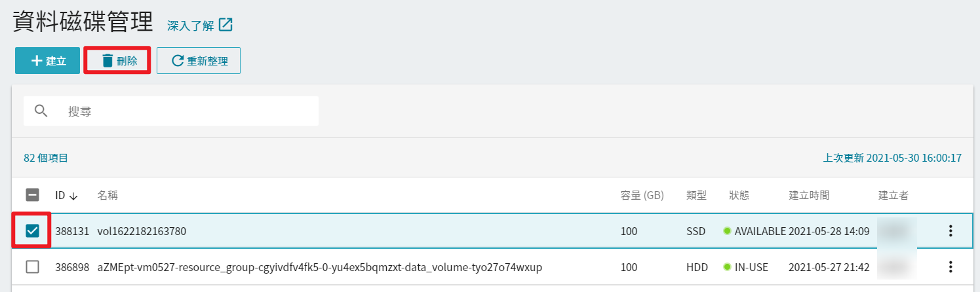The width and height of the screenshot is (980, 292).
Task: Sort by the 建立時間 column header
Action: click(x=809, y=195)
